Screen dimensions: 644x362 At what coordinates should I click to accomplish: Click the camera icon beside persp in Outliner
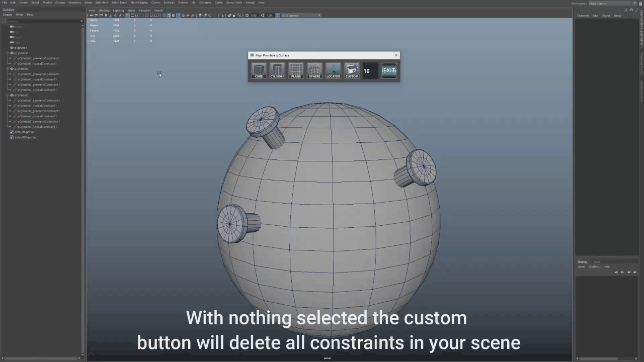(12, 27)
